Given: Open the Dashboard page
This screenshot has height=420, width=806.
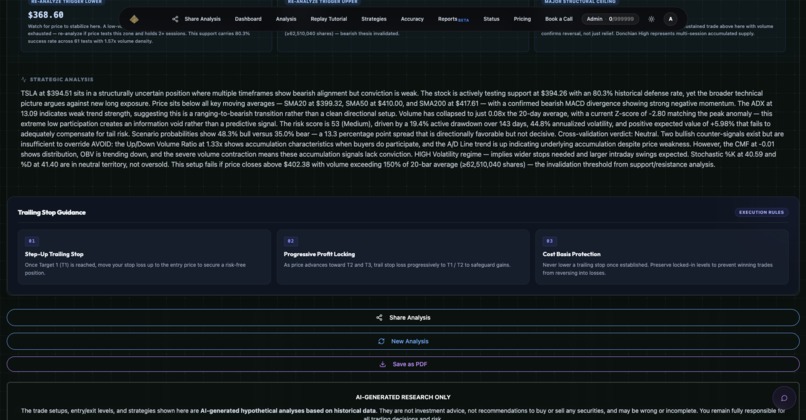Looking at the screenshot, I should point(248,19).
